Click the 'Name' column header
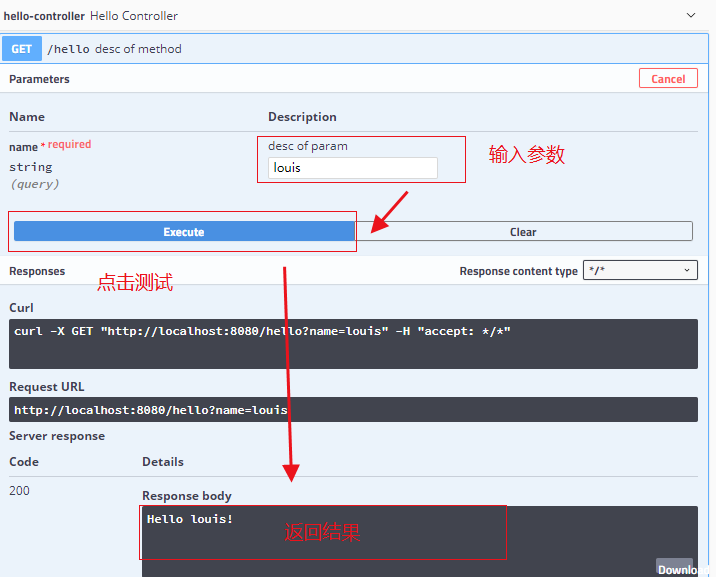The width and height of the screenshot is (716, 577). (x=27, y=117)
